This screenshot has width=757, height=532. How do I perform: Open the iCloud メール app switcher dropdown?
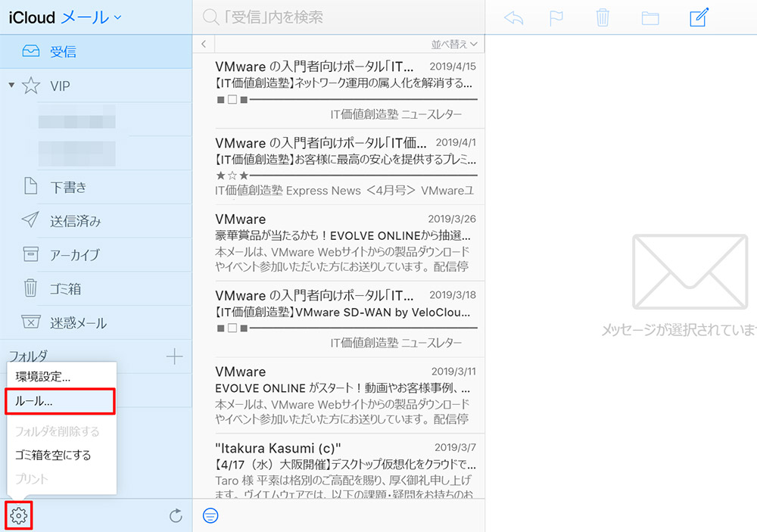tap(64, 18)
